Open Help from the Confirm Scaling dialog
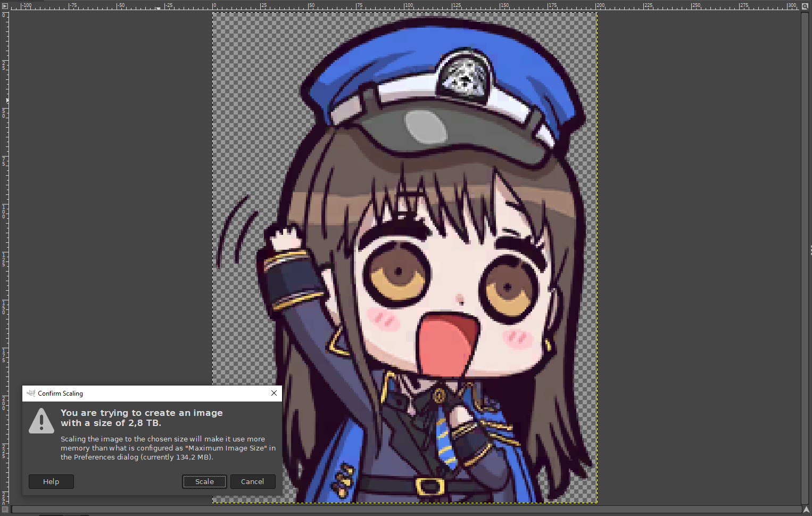812x516 pixels. (51, 481)
